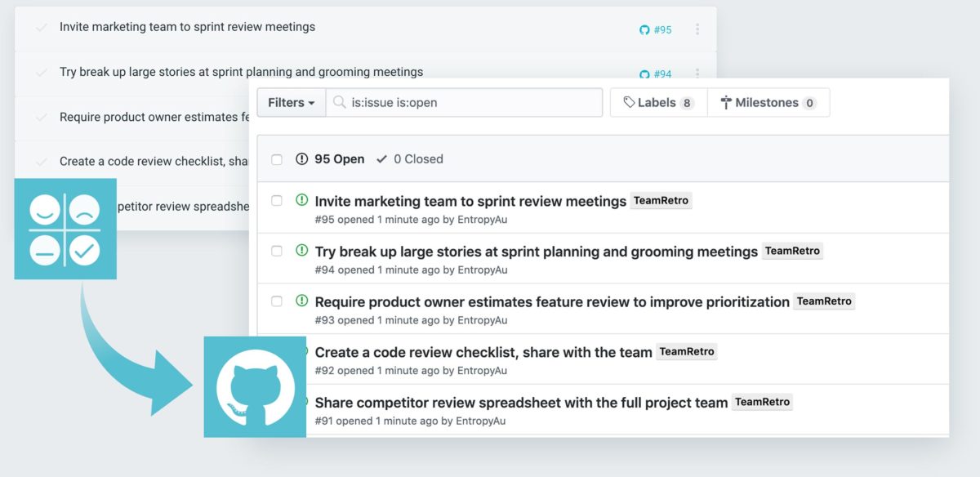Open the issue titled Create a code review checklist
The width and height of the screenshot is (980, 477).
[x=481, y=351]
